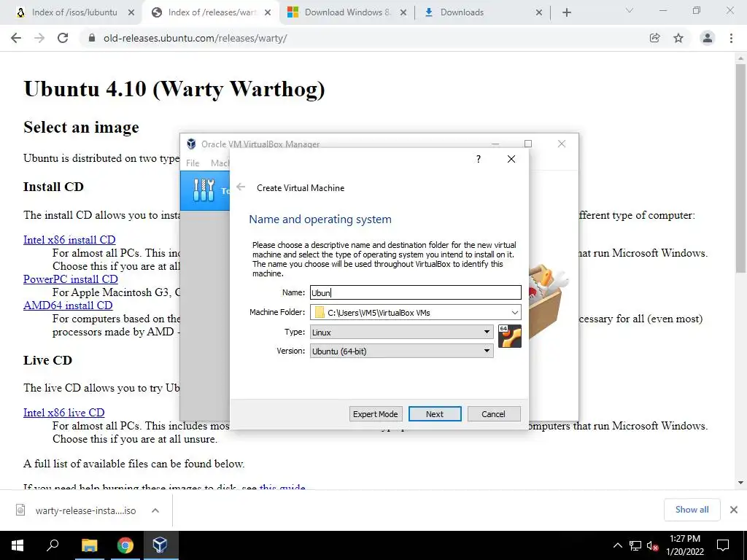Click the page vertical scrollbar

coord(740,168)
